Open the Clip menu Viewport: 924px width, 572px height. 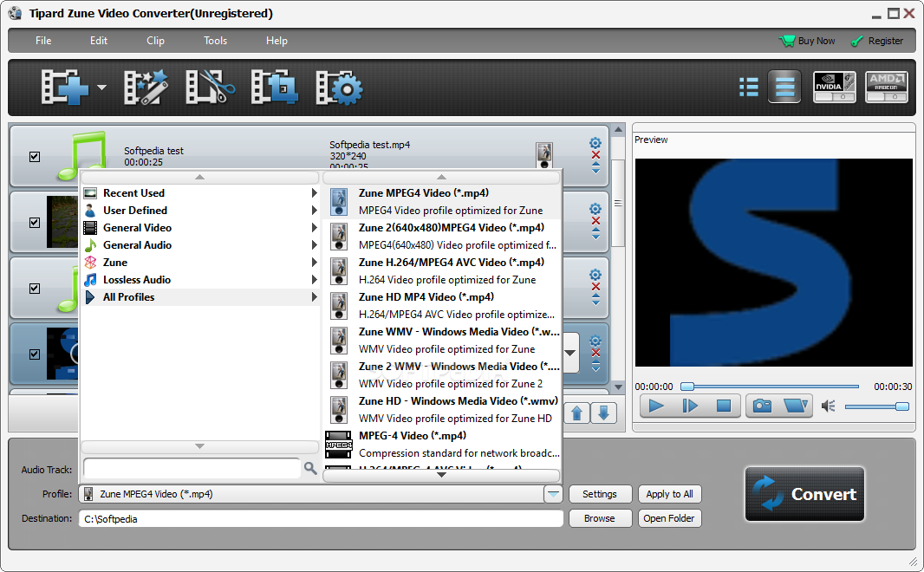tap(155, 41)
